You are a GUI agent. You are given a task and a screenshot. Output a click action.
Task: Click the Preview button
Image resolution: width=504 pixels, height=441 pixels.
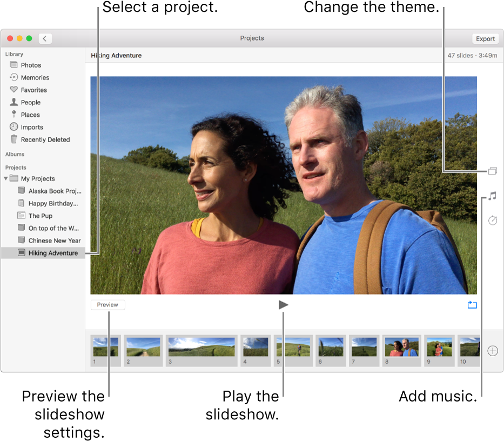click(x=107, y=305)
